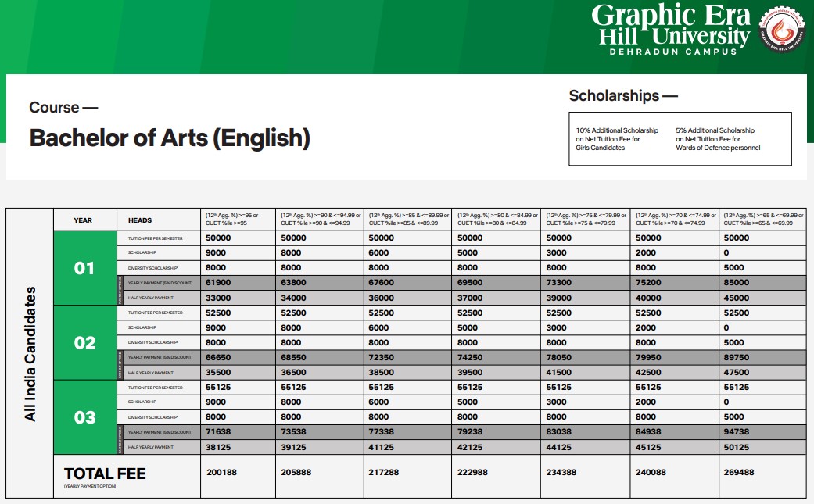This screenshot has height=504, width=814.
Task: Click the Graphic Era Hill University wordmark
Action: click(670, 25)
